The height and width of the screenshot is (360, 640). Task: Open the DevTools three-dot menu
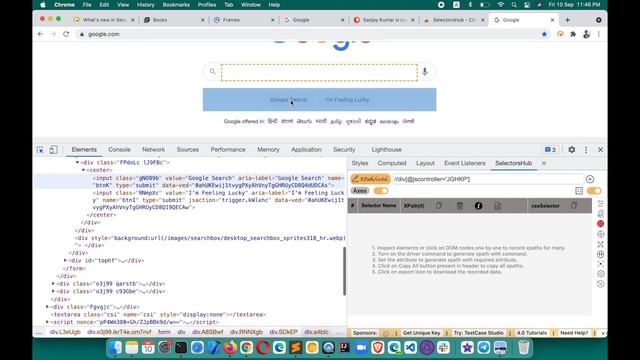[x=586, y=150]
